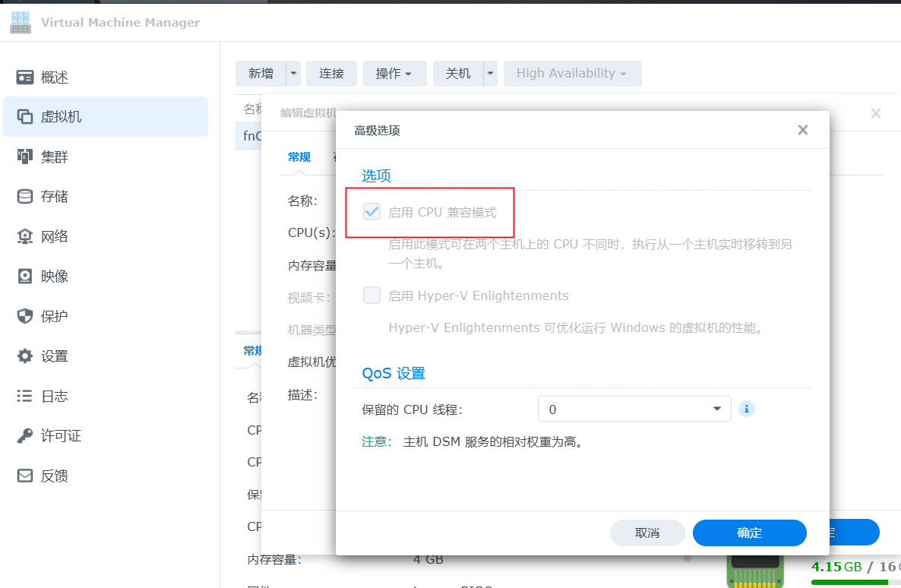
Task: Click the 连接 button
Action: pos(331,74)
